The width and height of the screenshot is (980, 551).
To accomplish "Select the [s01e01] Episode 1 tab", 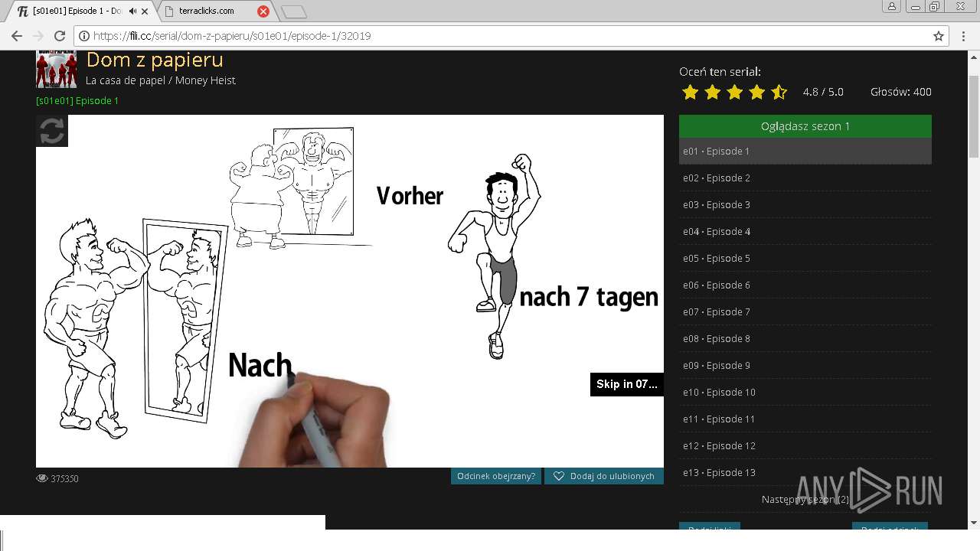I will [x=80, y=11].
